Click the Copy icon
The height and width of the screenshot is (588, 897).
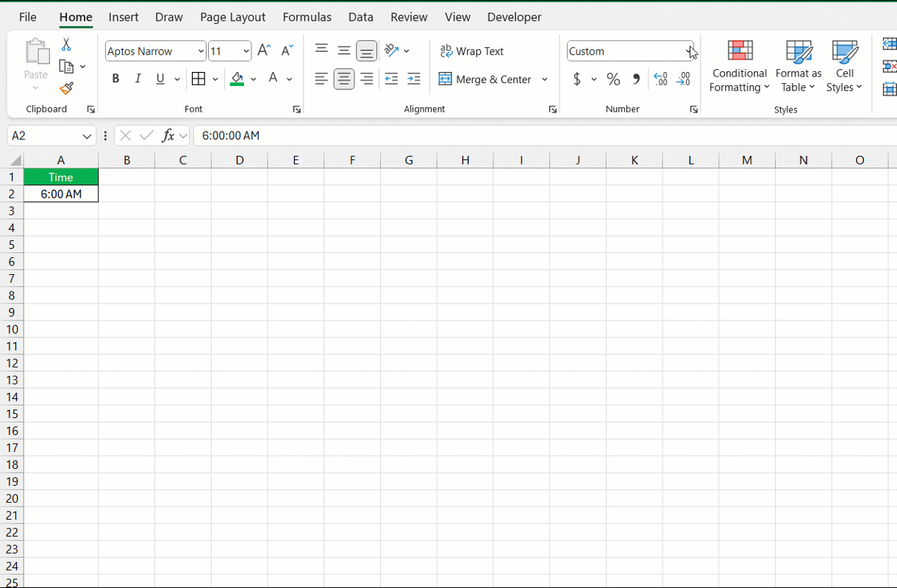(x=66, y=67)
